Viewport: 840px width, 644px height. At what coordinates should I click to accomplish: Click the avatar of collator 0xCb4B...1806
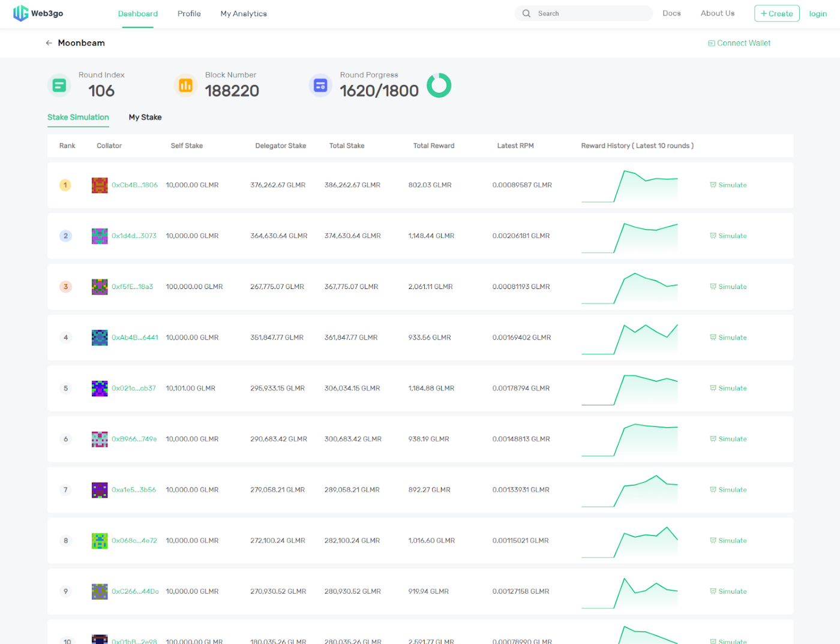click(100, 185)
